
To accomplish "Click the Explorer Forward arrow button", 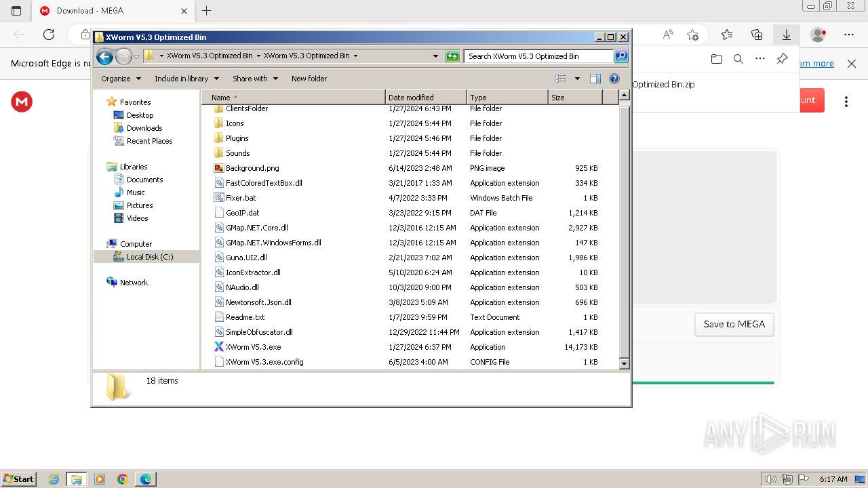I will click(x=123, y=56).
